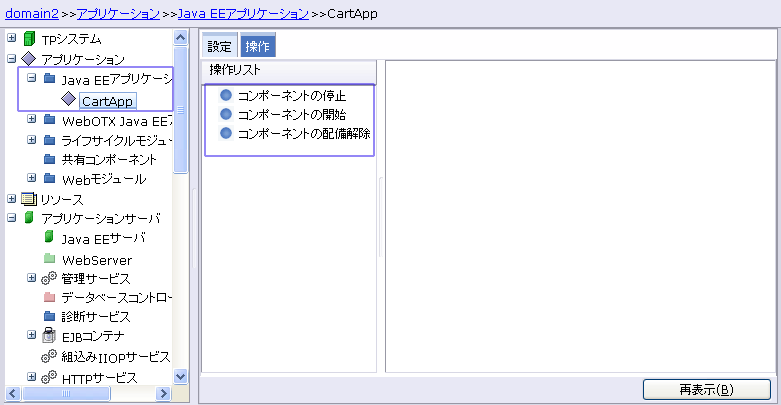Click the pink データベースコントローラ icon
781x405 pixels.
coord(49,297)
